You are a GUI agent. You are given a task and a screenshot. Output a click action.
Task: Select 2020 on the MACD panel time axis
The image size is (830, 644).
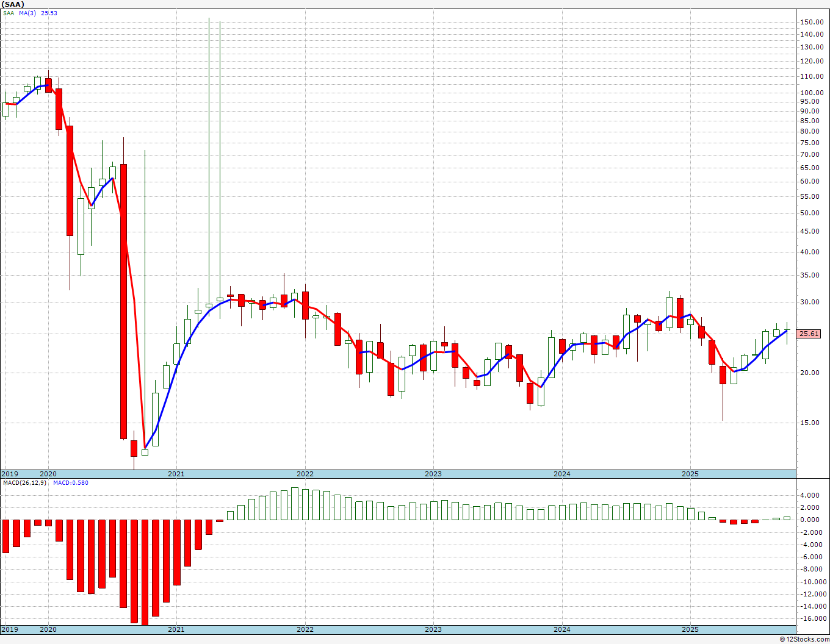pyautogui.click(x=48, y=629)
